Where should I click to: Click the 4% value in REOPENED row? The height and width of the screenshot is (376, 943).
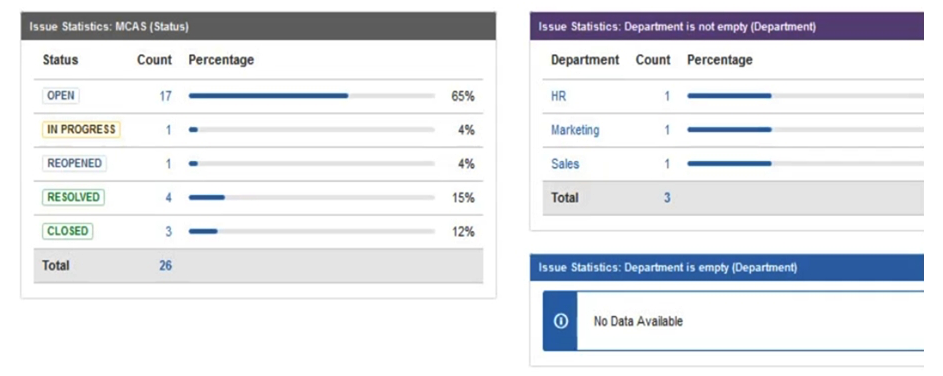tap(466, 164)
